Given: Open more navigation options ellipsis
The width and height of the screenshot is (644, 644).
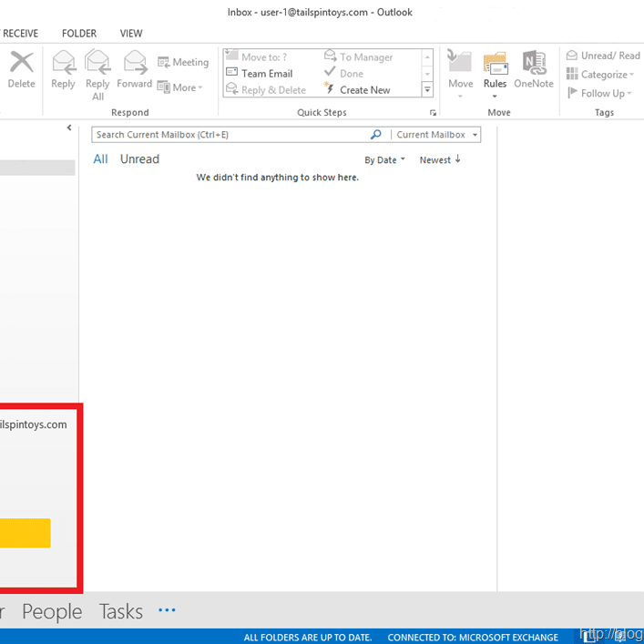Looking at the screenshot, I should click(x=168, y=610).
